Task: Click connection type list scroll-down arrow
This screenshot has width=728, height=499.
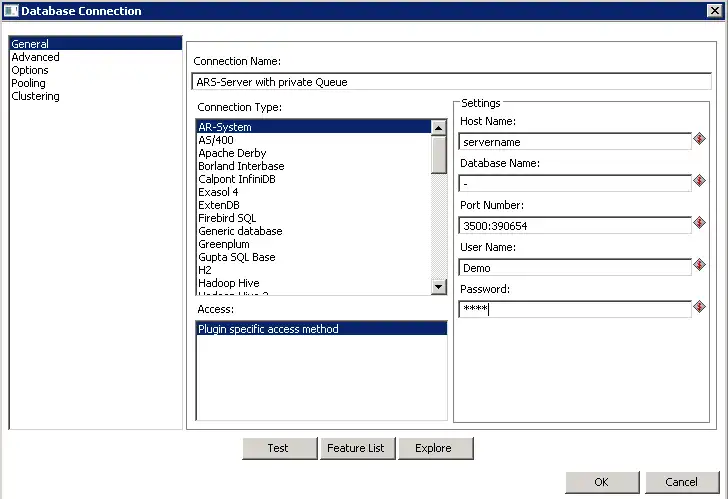Action: [x=438, y=286]
